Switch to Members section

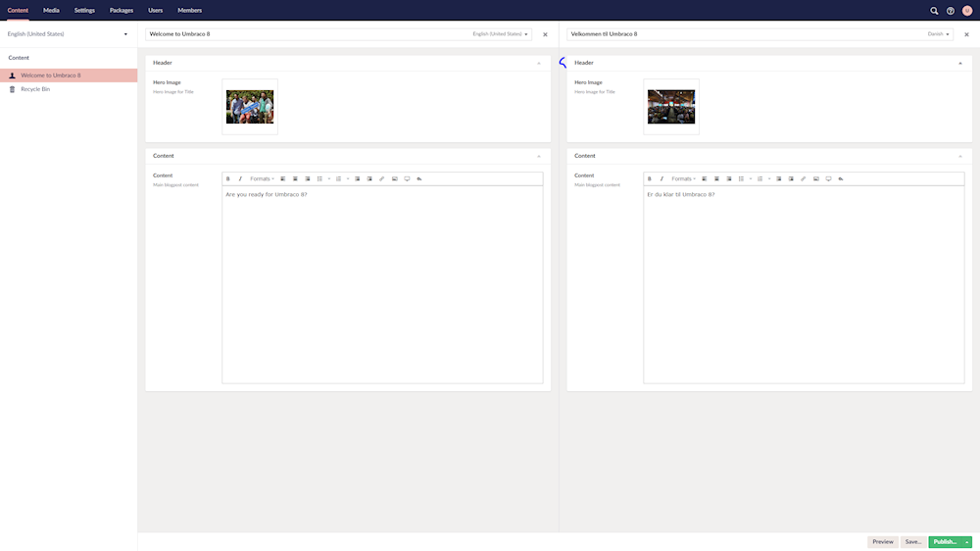click(189, 11)
